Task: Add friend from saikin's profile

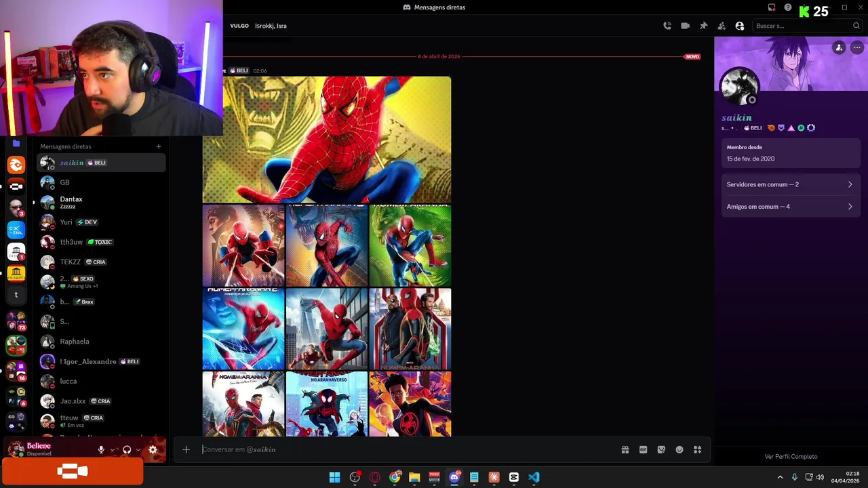Action: coord(839,47)
